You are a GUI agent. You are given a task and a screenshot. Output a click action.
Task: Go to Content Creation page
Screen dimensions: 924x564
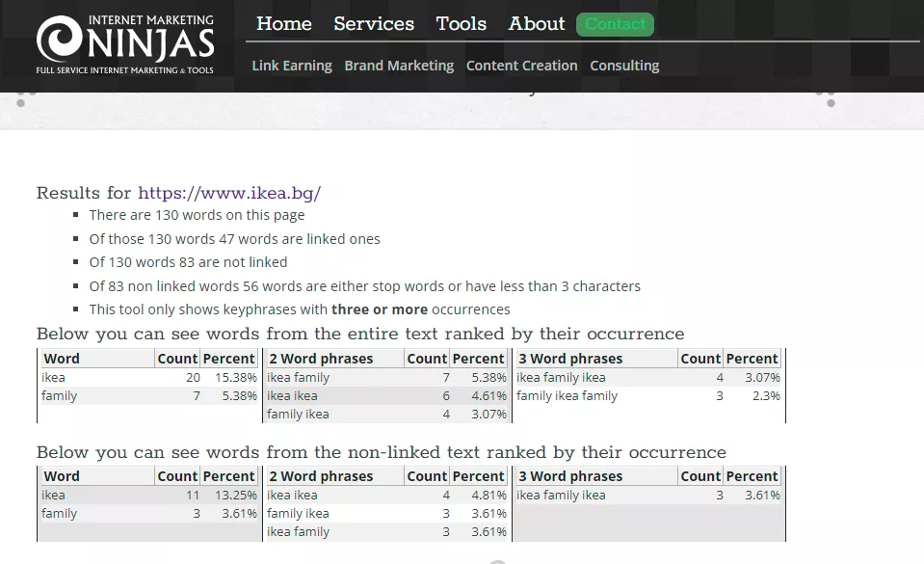click(x=521, y=66)
